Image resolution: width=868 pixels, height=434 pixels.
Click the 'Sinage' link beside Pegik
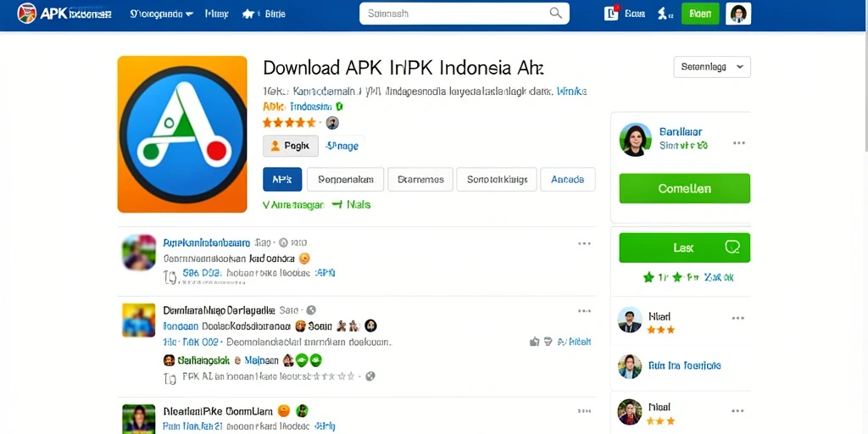click(342, 146)
